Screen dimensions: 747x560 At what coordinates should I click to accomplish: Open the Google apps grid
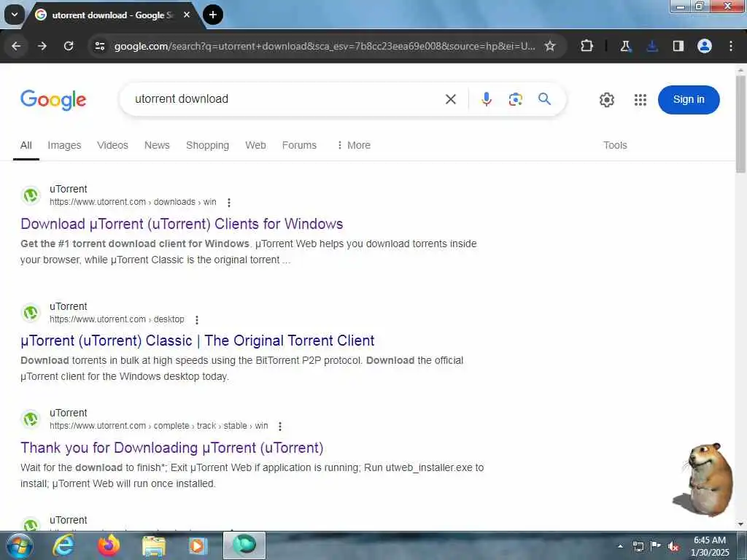click(x=640, y=99)
